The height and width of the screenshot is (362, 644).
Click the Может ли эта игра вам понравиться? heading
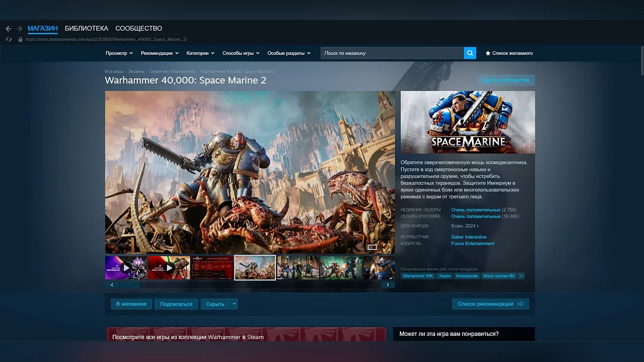(x=449, y=334)
